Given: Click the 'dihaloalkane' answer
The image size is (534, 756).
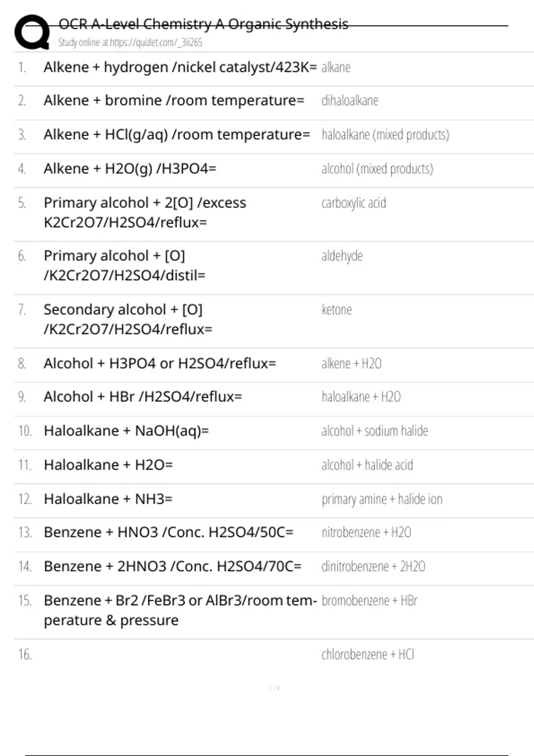Looking at the screenshot, I should click(x=350, y=101).
